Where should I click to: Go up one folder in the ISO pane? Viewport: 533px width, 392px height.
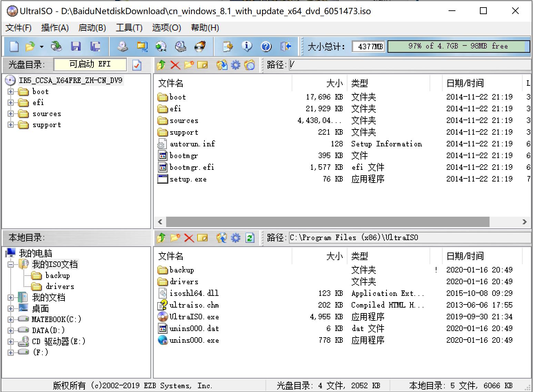[161, 65]
